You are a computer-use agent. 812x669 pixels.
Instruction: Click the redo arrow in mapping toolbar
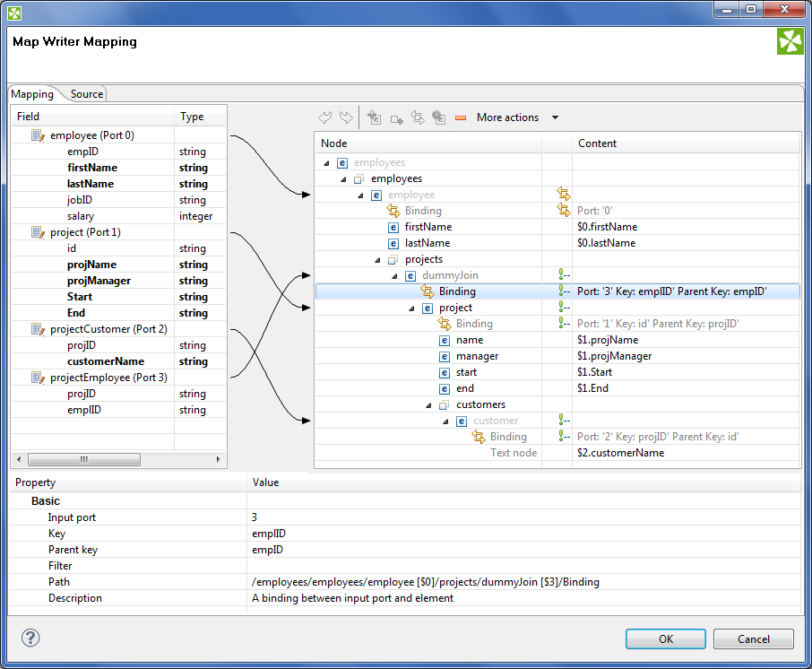[x=346, y=117]
